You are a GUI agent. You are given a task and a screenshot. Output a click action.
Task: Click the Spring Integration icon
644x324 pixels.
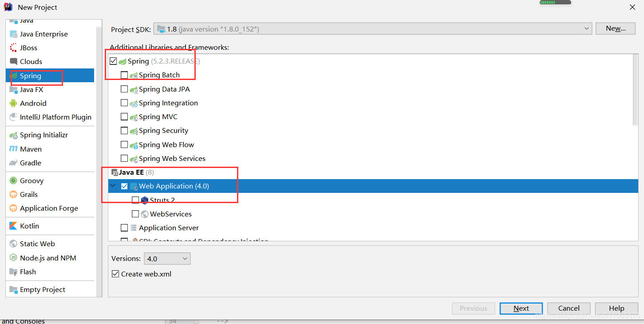(x=134, y=103)
